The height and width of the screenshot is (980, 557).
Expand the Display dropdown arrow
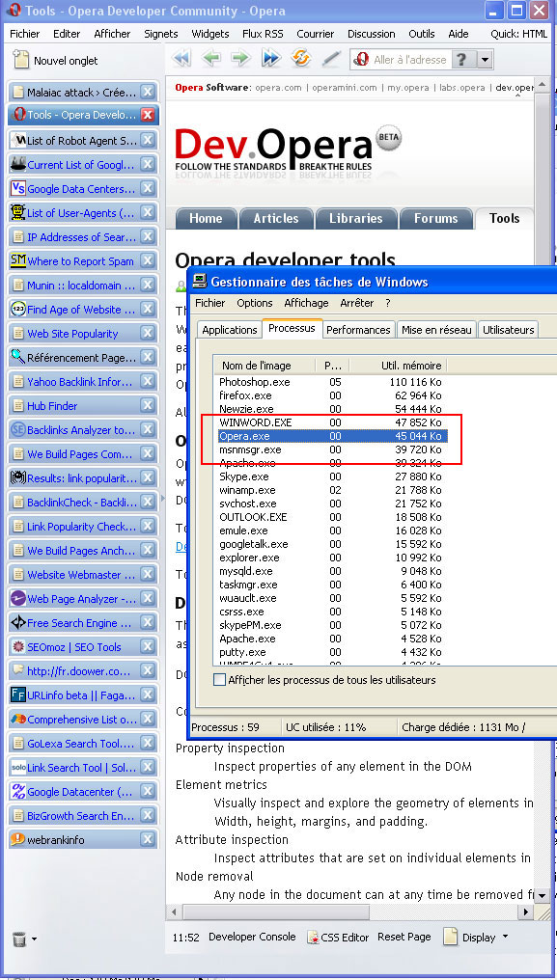point(505,937)
